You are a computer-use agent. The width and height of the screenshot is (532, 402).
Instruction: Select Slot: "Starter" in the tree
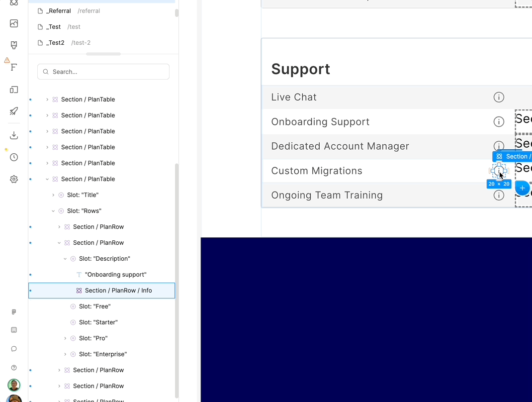pyautogui.click(x=98, y=322)
